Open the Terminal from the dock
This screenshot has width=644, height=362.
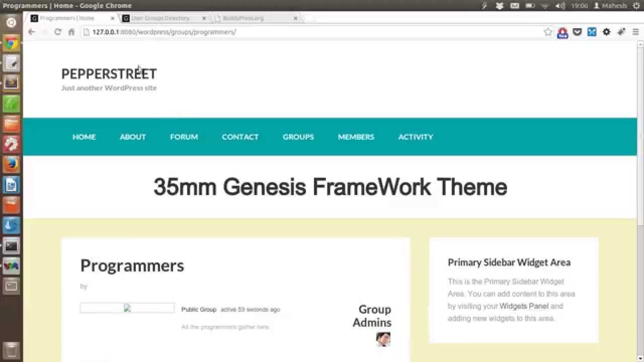[11, 245]
